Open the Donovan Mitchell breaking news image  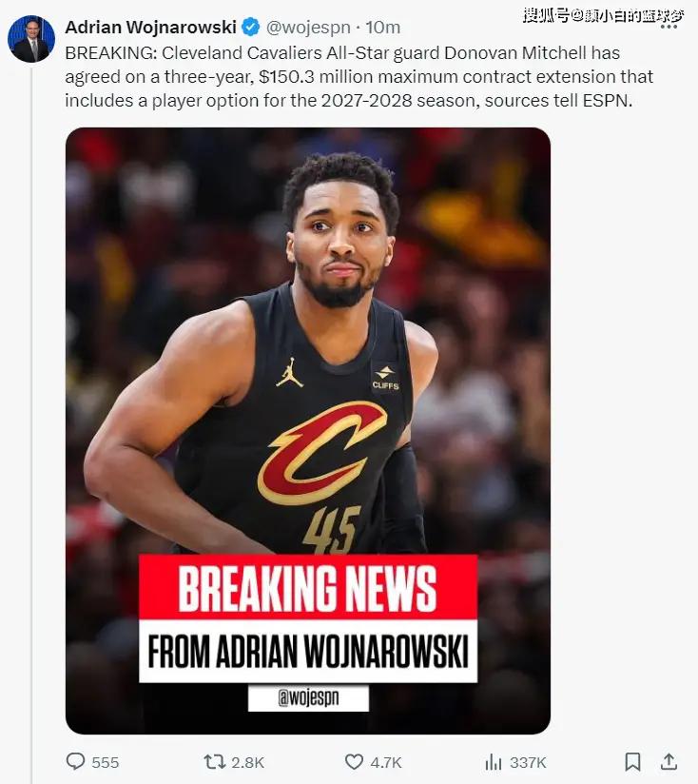(308, 430)
